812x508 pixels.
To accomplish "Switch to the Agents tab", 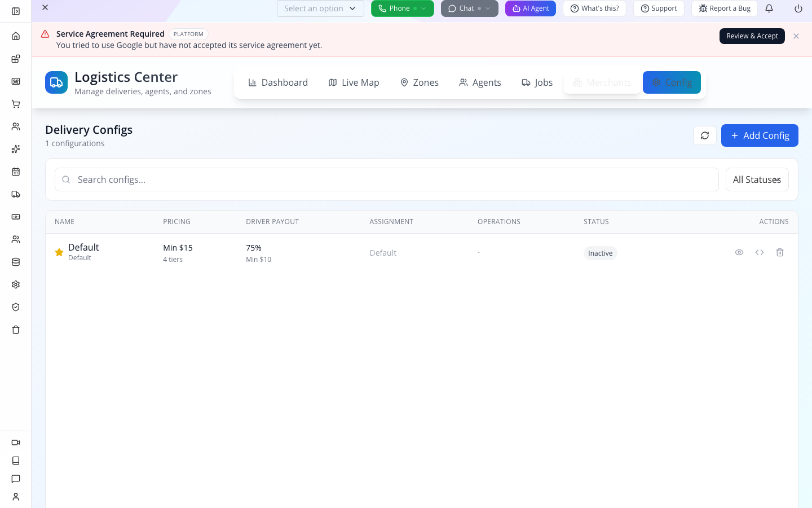I will (480, 82).
